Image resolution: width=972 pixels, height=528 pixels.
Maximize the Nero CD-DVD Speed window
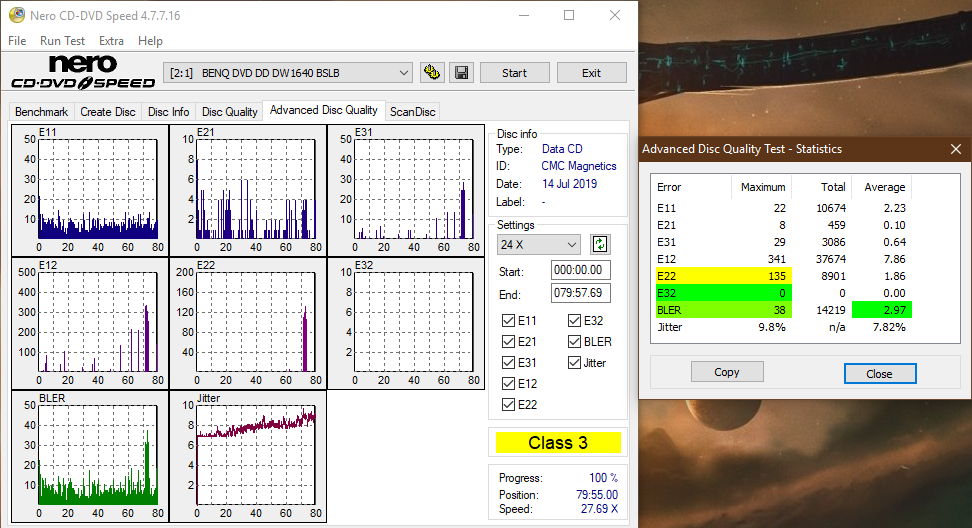(568, 15)
